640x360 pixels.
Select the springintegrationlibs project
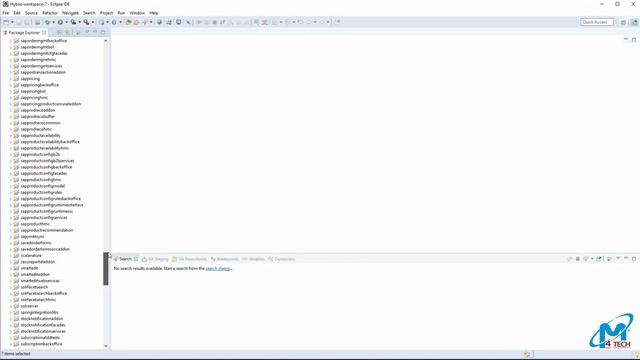point(39,312)
